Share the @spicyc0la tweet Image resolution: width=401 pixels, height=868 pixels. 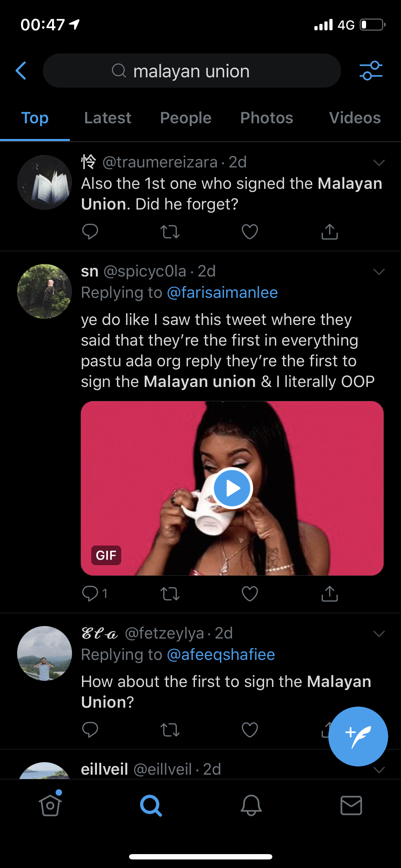point(329,594)
